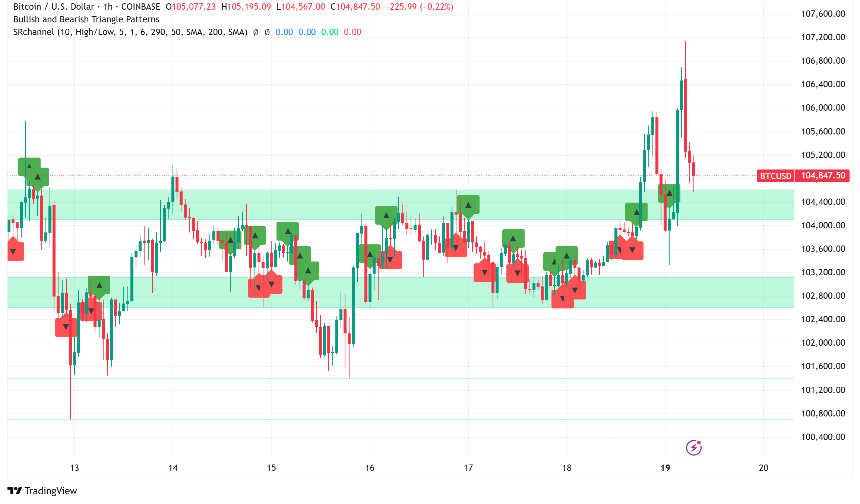The height and width of the screenshot is (504, 860).
Task: Click the BTCUSD price label
Action: click(775, 176)
